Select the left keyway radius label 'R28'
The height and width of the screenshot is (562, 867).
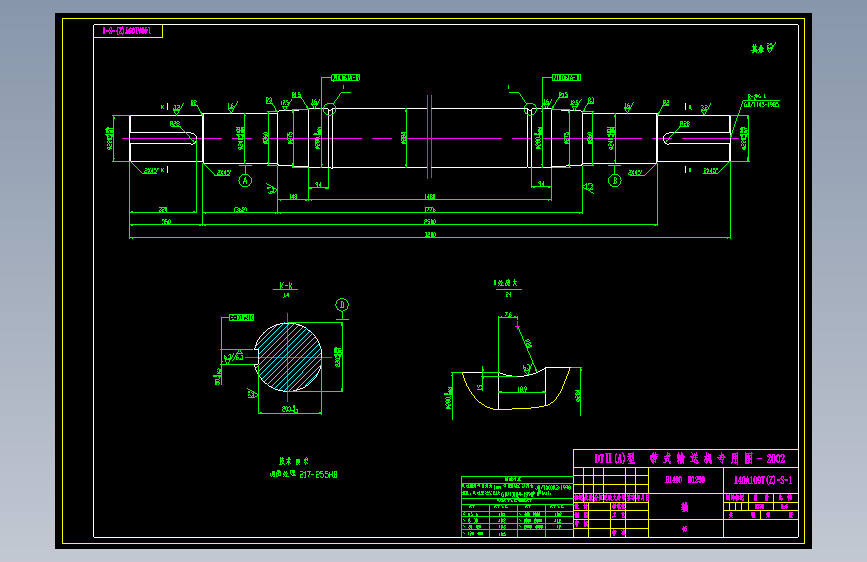pyautogui.click(x=175, y=124)
